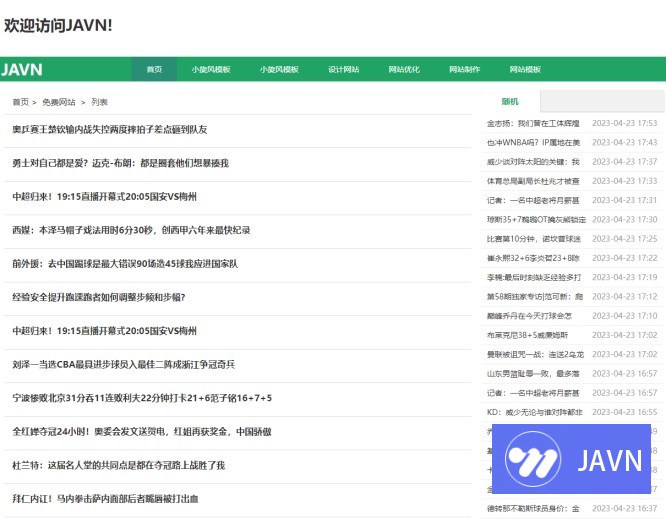Screen dimensions: 666x519
Task: Click the timestamp 2023-04-23 16:55
Action: click(x=624, y=412)
